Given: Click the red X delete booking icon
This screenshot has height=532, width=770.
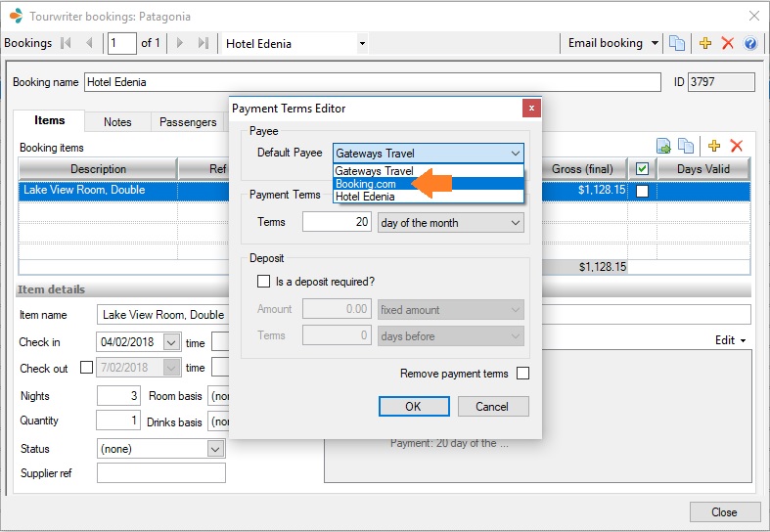Looking at the screenshot, I should pos(727,43).
